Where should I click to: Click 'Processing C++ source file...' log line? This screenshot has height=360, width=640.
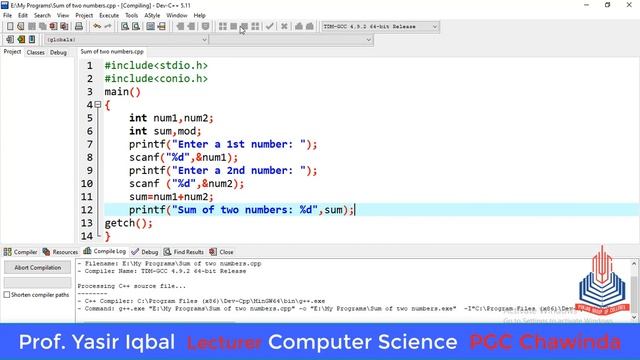click(x=131, y=286)
